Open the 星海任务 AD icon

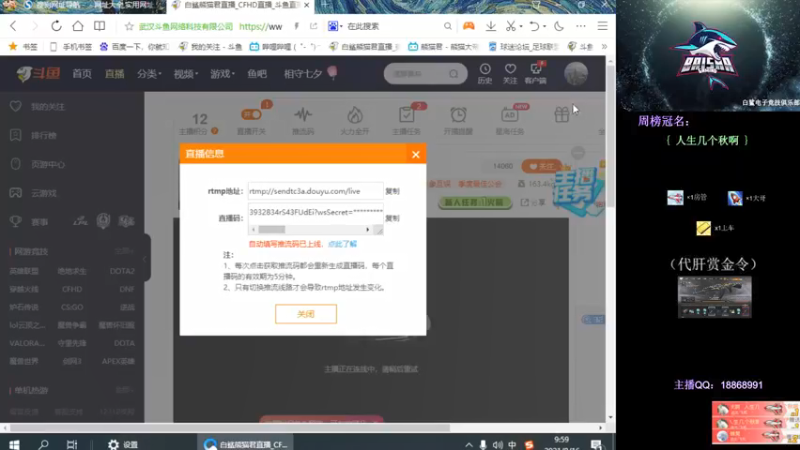click(x=510, y=115)
